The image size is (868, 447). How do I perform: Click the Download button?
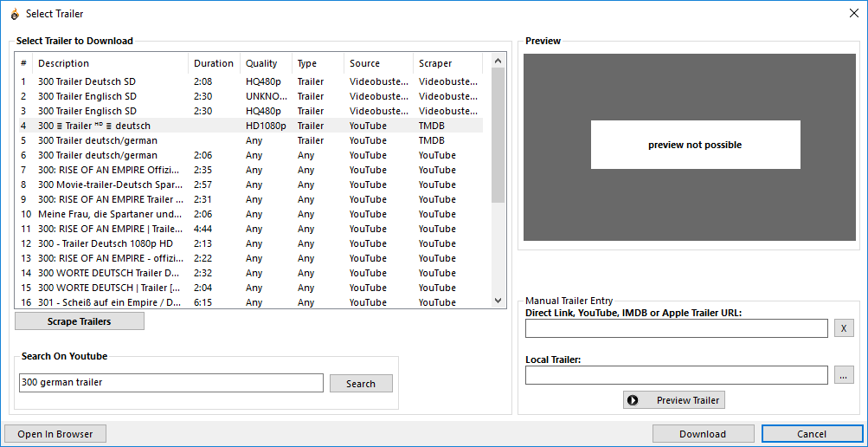click(x=703, y=434)
